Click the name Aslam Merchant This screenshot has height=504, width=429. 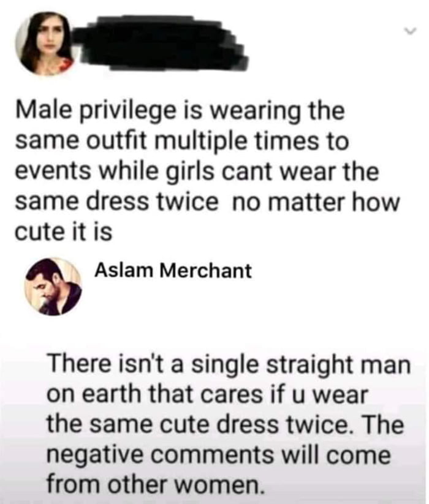(x=173, y=271)
